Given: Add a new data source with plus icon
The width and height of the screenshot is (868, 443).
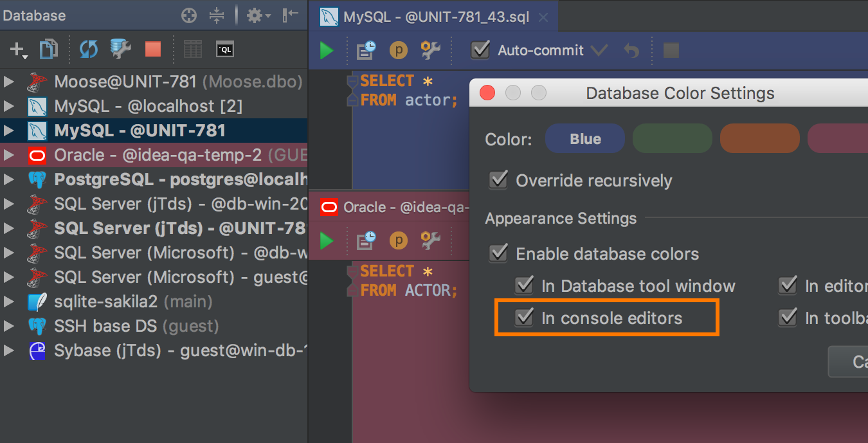Looking at the screenshot, I should click(x=19, y=50).
